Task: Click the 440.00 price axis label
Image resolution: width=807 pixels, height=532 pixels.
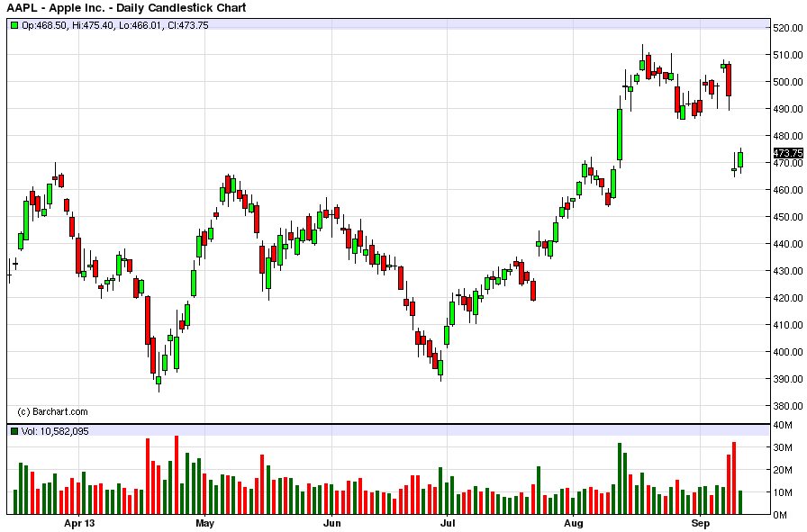Action: (788, 244)
